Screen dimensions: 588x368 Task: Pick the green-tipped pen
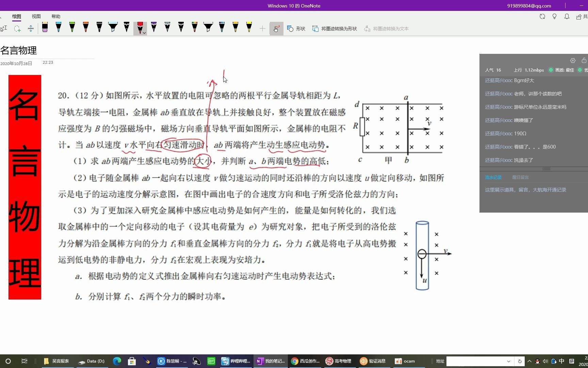(x=72, y=28)
